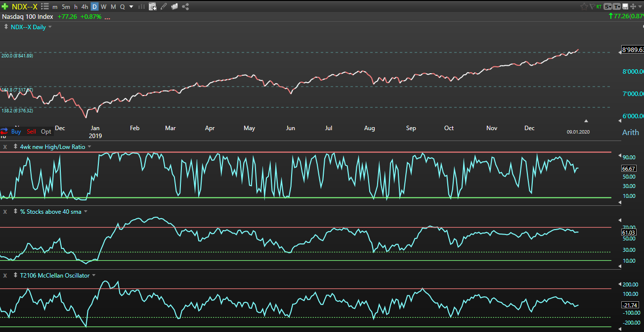Open the T template dropdown button

pyautogui.click(x=617, y=6)
